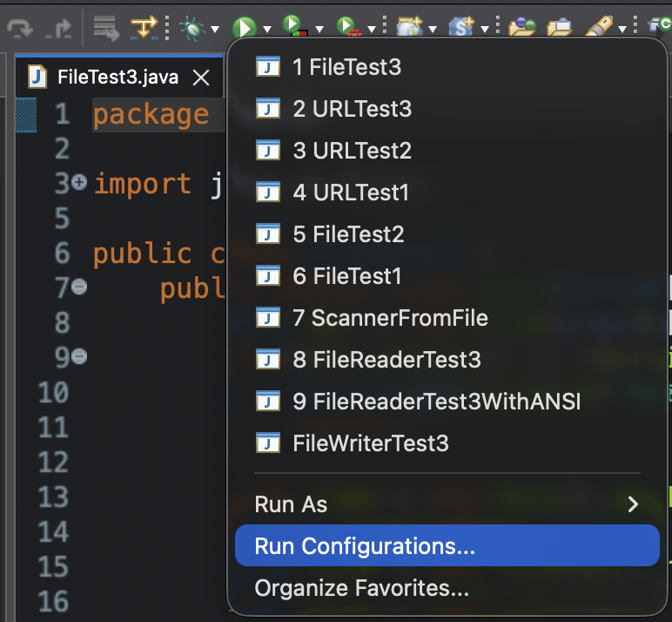The width and height of the screenshot is (672, 622).
Task: Click the Search flashlight icon
Action: tap(599, 27)
